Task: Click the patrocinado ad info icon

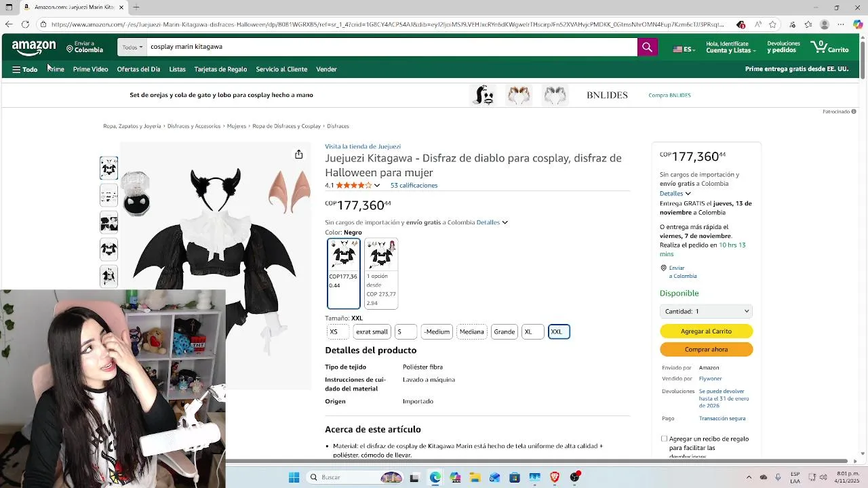Action: pyautogui.click(x=854, y=112)
